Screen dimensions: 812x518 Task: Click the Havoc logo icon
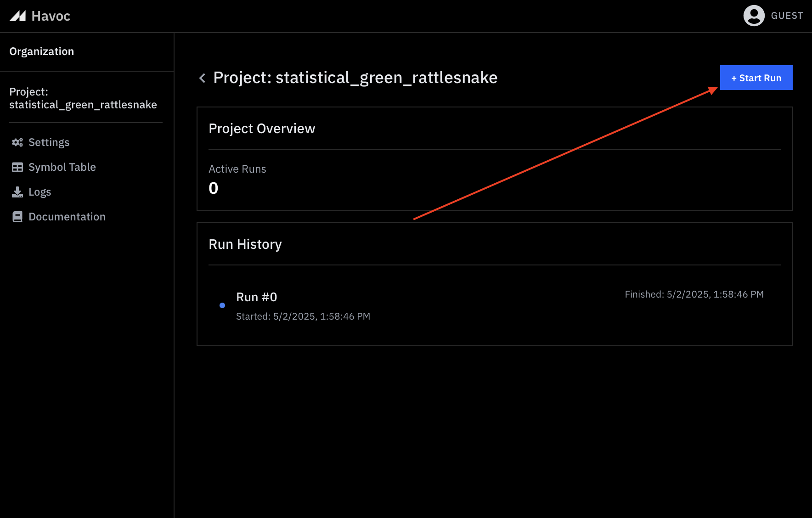(x=17, y=16)
